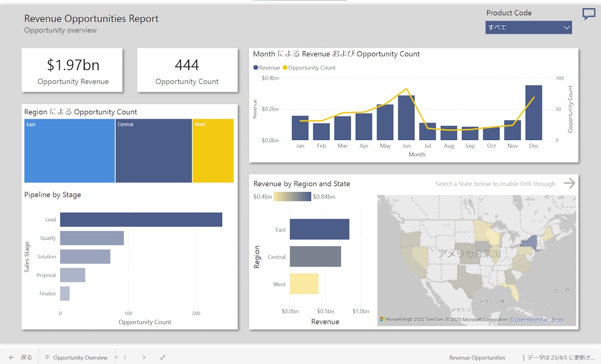Select the May revenue bar

pyautogui.click(x=385, y=122)
